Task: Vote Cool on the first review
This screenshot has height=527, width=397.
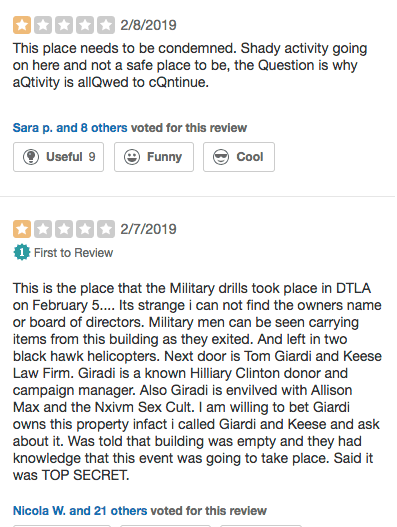Action: (239, 157)
